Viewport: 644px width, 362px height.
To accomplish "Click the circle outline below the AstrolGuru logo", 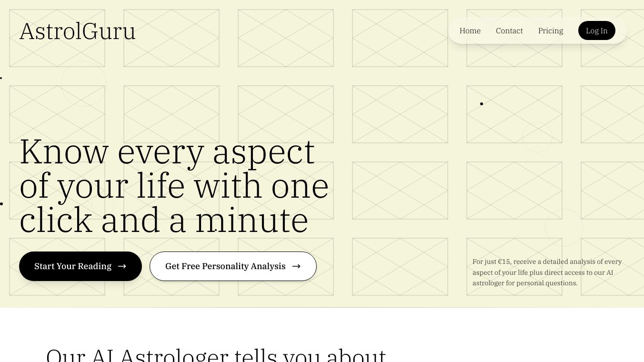I will click(84, 83).
